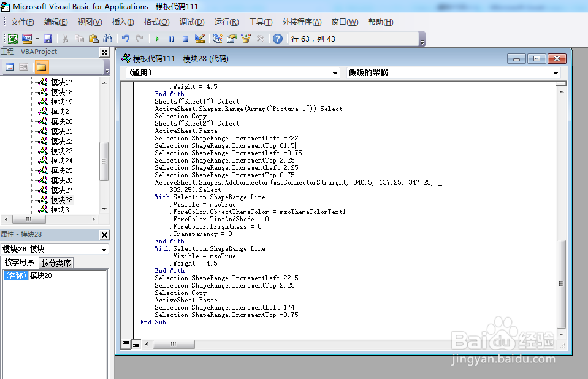The width and height of the screenshot is (588, 379).
Task: Save the project with the floppy disk icon
Action: click(x=48, y=39)
